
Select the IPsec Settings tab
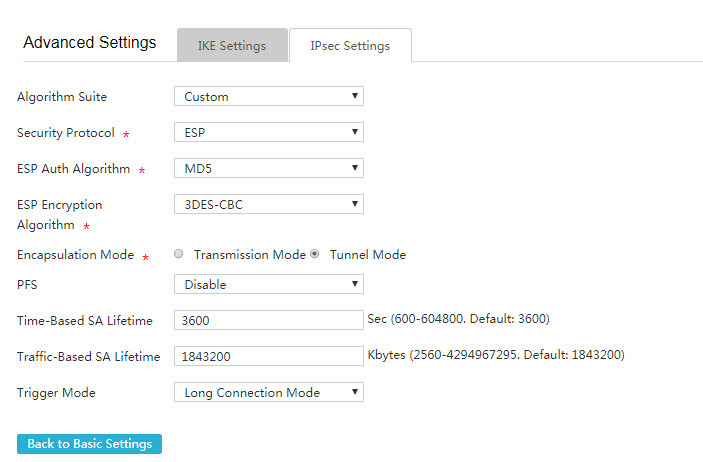[350, 45]
